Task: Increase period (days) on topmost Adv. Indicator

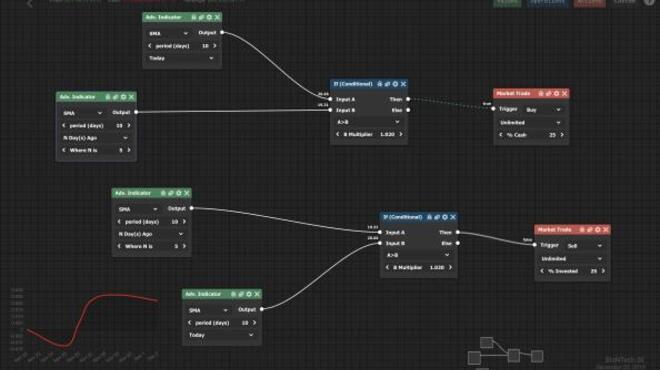Action: [215, 46]
